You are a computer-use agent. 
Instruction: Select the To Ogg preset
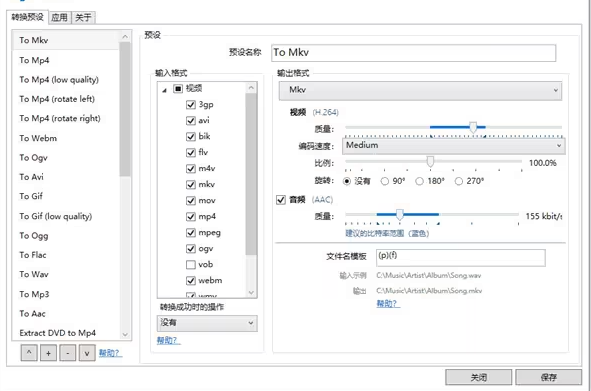66,236
